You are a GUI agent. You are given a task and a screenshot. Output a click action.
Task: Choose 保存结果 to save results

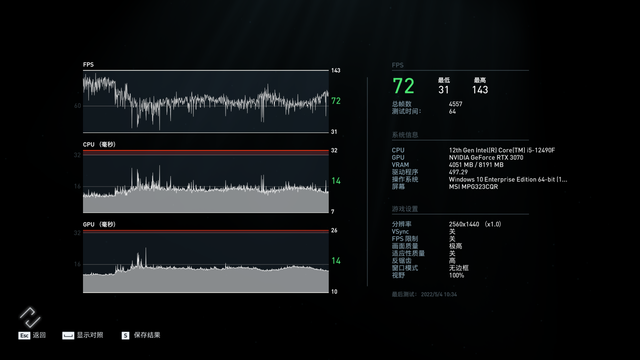pos(147,335)
